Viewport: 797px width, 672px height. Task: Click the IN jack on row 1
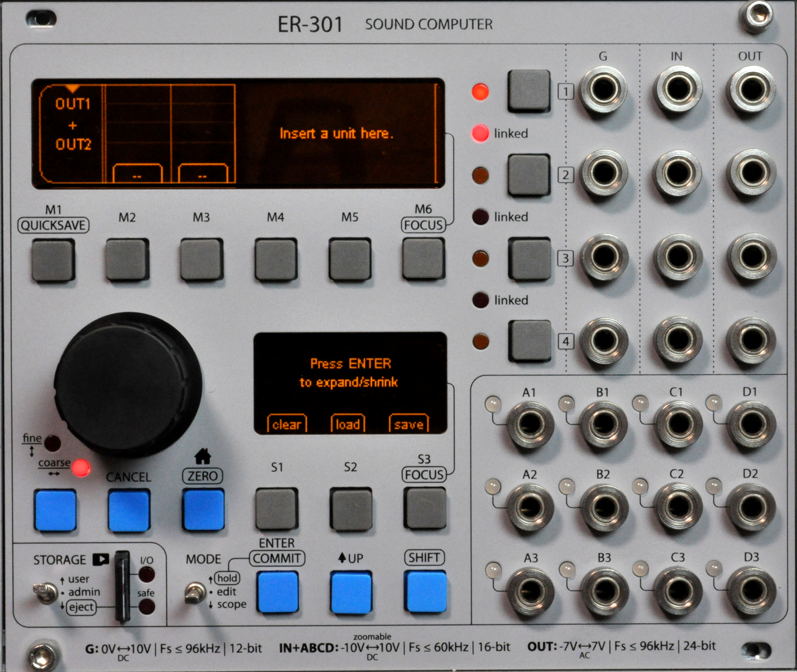[x=678, y=89]
